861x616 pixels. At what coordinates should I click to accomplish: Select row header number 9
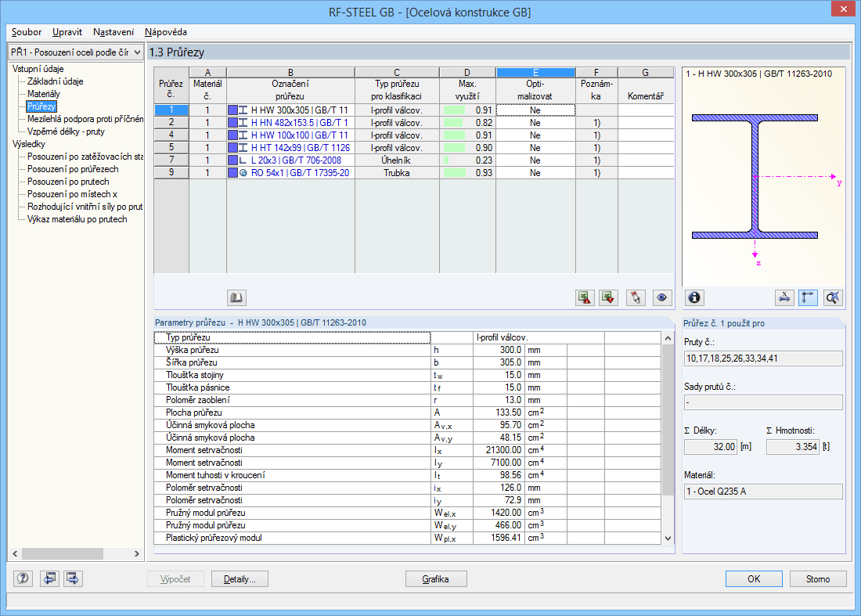tap(171, 173)
